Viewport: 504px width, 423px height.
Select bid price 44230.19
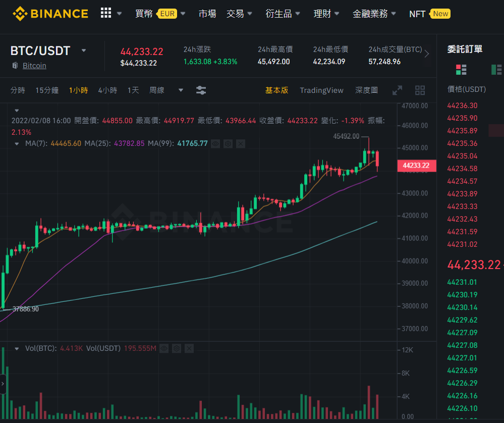(462, 295)
